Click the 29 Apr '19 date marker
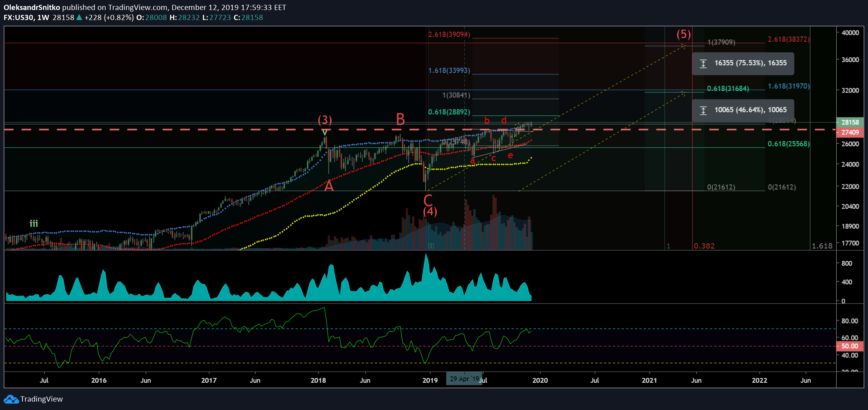This screenshot has height=410, width=868. [x=464, y=379]
